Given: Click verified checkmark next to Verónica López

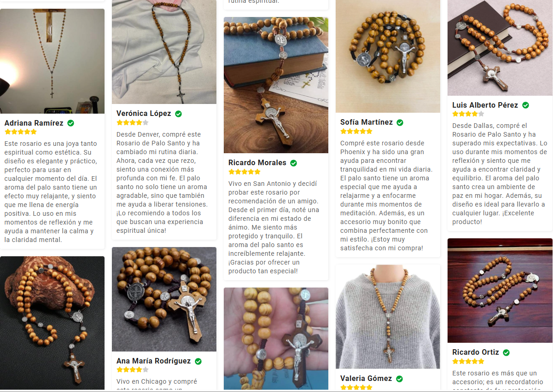Looking at the screenshot, I should click(178, 114).
